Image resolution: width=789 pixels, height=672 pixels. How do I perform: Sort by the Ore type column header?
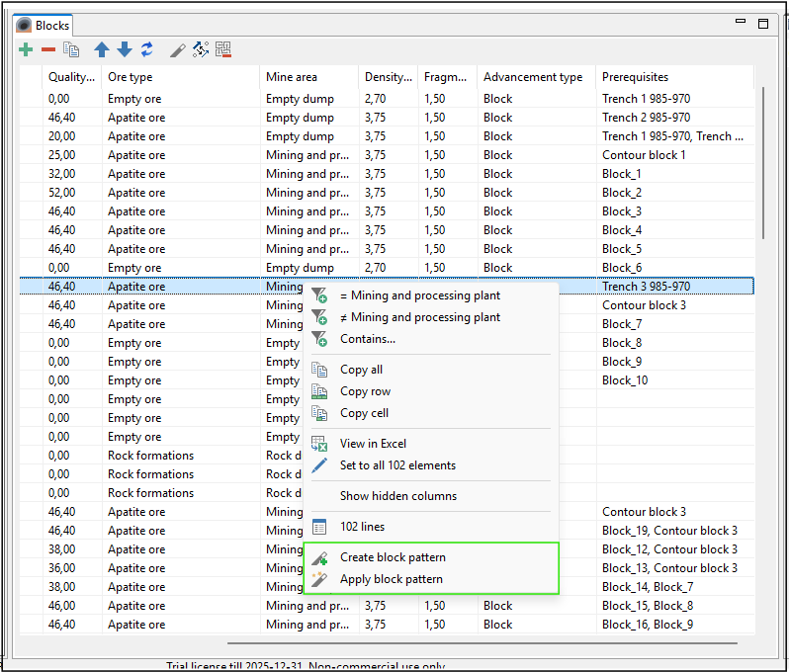pos(181,77)
